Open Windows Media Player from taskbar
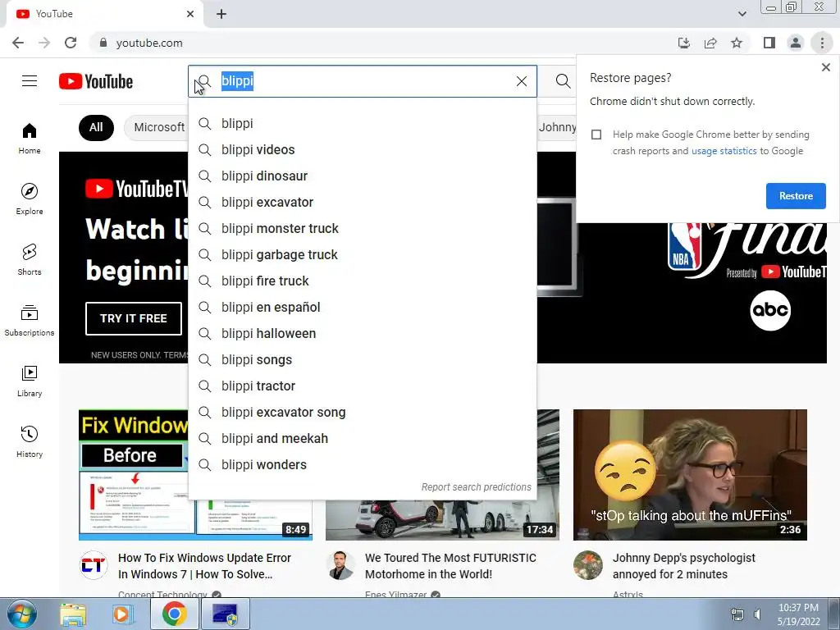Screen dimensions: 840x630 pyautogui.click(x=121, y=614)
